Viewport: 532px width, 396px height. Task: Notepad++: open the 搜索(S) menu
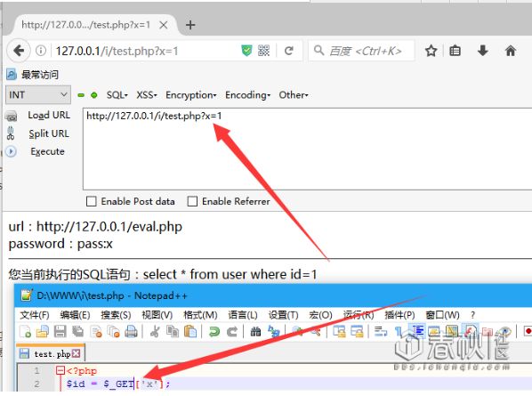point(116,315)
